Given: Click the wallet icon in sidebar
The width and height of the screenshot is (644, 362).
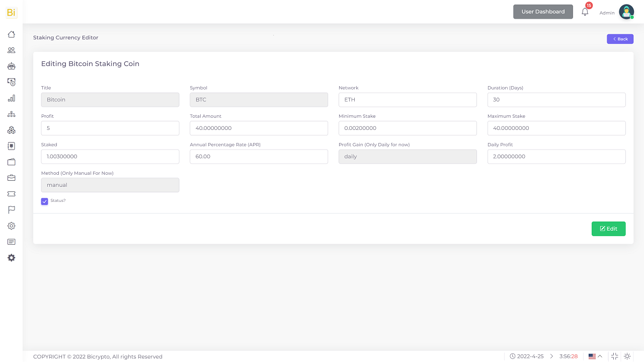Looking at the screenshot, I should [x=11, y=162].
